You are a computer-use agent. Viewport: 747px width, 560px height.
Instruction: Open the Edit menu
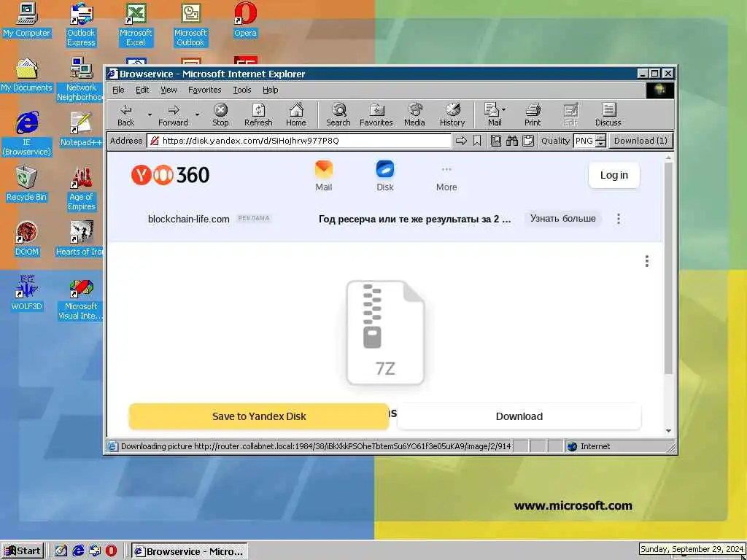click(x=142, y=90)
